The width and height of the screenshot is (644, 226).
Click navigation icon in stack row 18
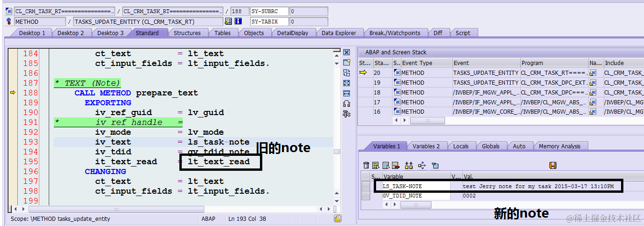point(593,92)
